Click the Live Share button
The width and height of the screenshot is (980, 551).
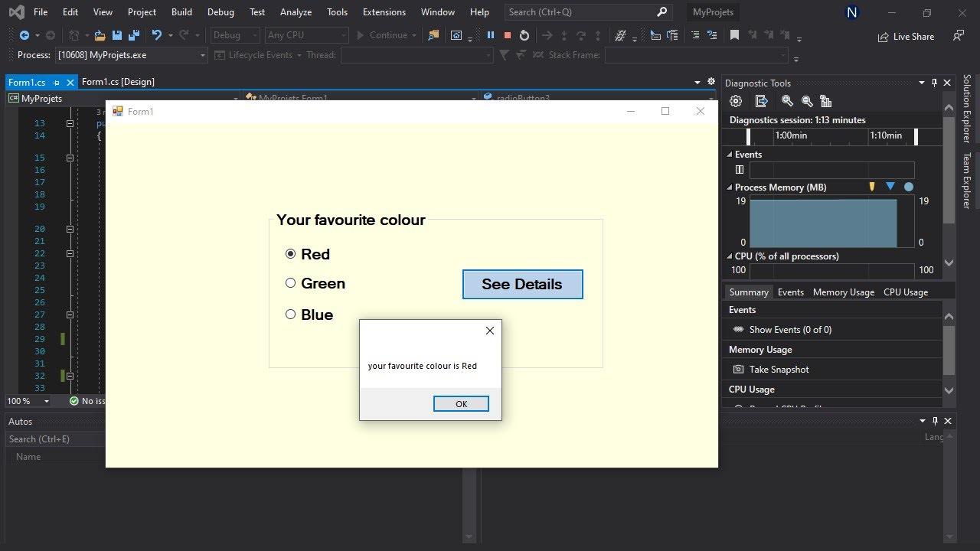pyautogui.click(x=906, y=36)
